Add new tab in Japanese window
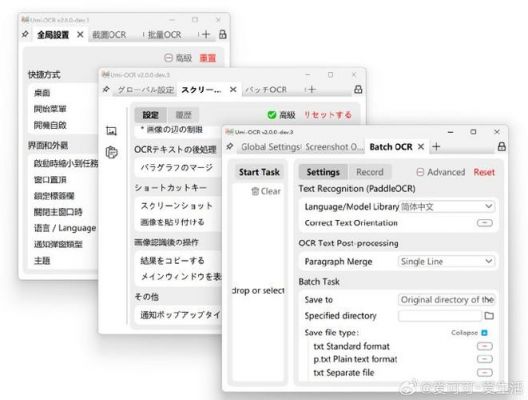528x400 pixels. point(312,89)
